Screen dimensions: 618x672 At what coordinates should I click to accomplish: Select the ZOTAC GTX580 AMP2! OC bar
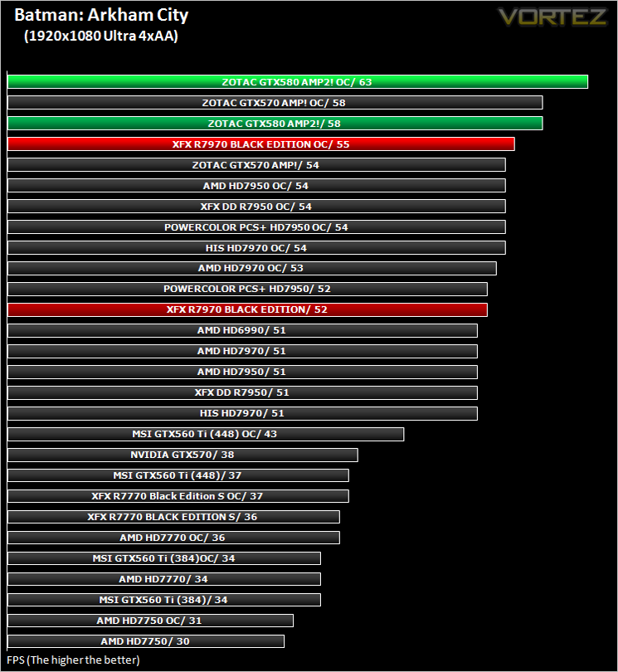pos(298,82)
